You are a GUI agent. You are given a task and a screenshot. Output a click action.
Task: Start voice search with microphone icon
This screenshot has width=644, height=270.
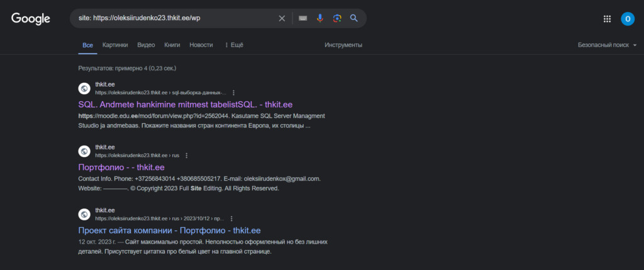[x=320, y=18]
